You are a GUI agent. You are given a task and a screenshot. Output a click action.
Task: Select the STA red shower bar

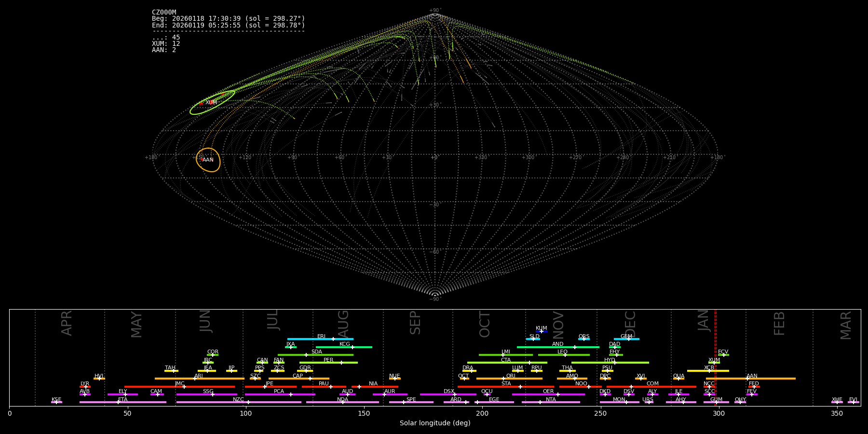point(505,387)
